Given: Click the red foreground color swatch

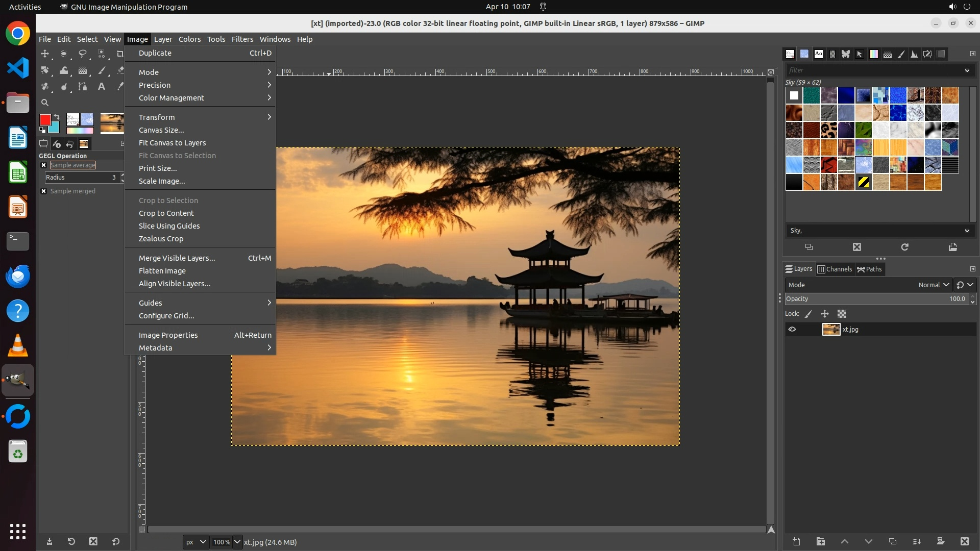Looking at the screenshot, I should 45,120.
